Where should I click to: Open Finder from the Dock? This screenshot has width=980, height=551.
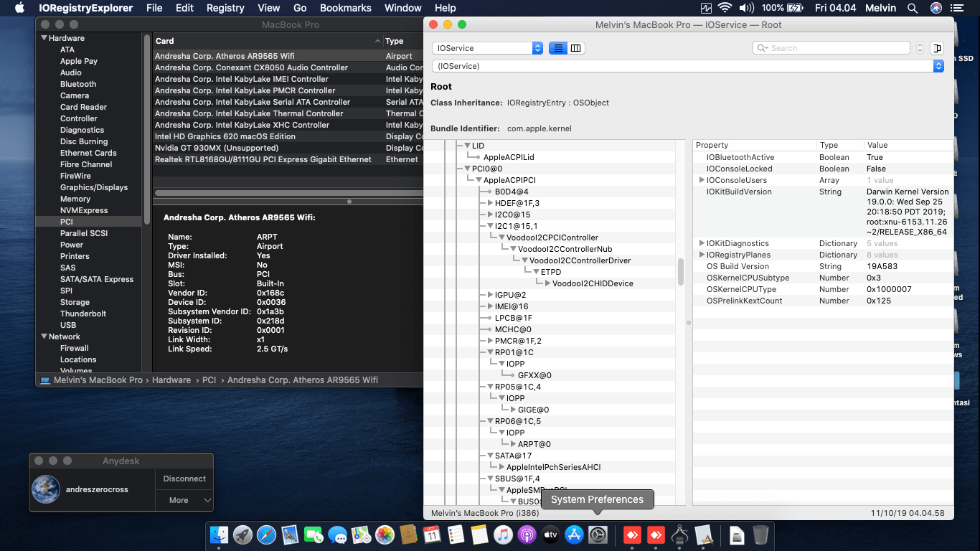pyautogui.click(x=219, y=534)
